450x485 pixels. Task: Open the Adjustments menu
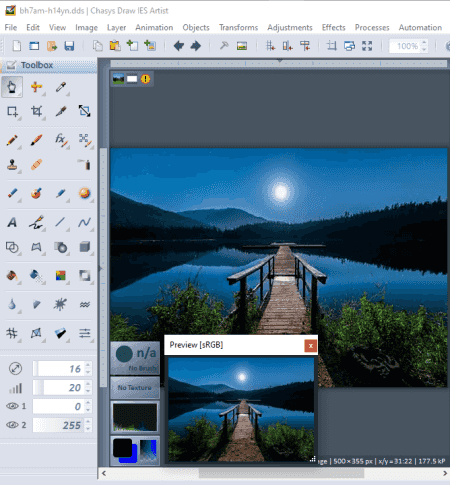(290, 28)
